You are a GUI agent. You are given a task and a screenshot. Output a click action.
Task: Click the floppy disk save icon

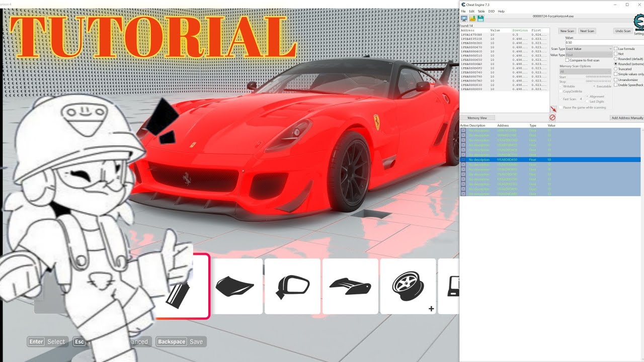(x=480, y=19)
